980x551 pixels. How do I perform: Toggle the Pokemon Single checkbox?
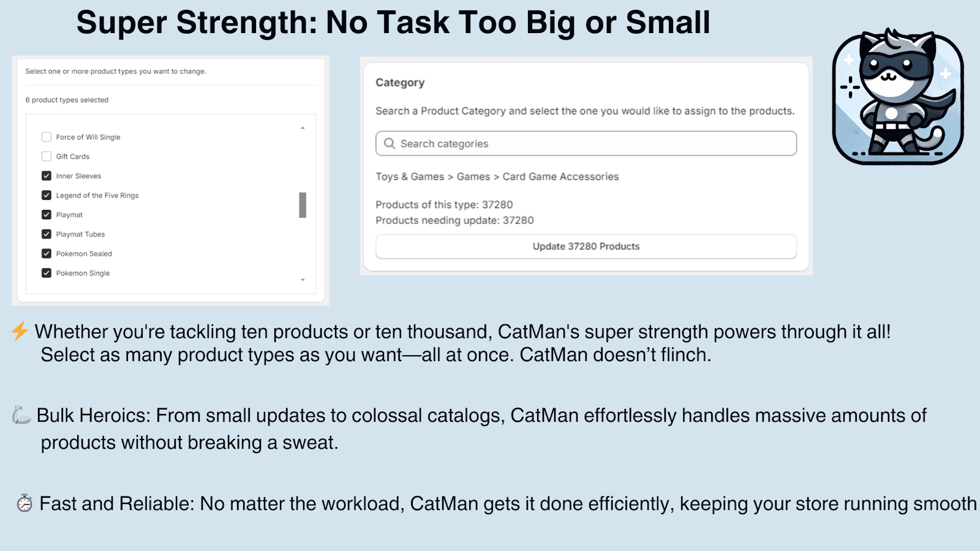[47, 273]
